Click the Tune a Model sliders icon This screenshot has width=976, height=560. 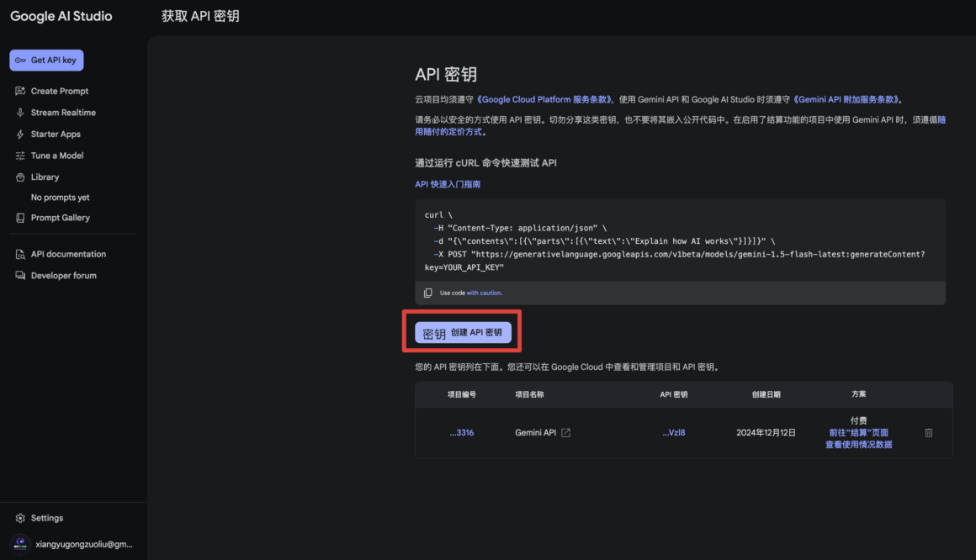20,156
